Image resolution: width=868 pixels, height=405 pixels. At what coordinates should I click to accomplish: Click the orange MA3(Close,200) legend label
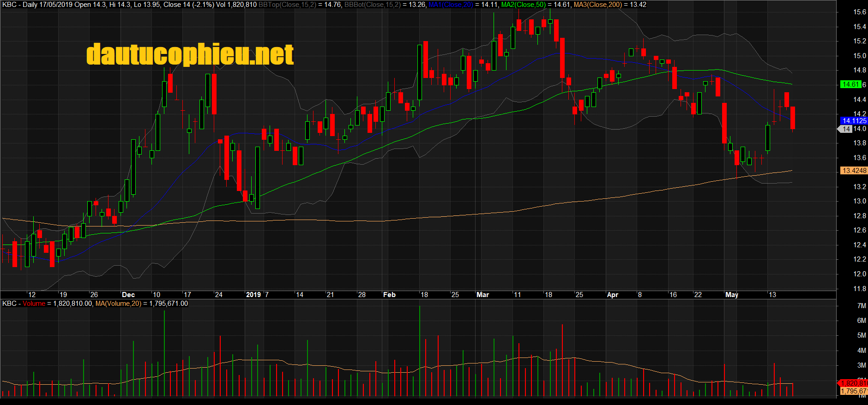(597, 5)
